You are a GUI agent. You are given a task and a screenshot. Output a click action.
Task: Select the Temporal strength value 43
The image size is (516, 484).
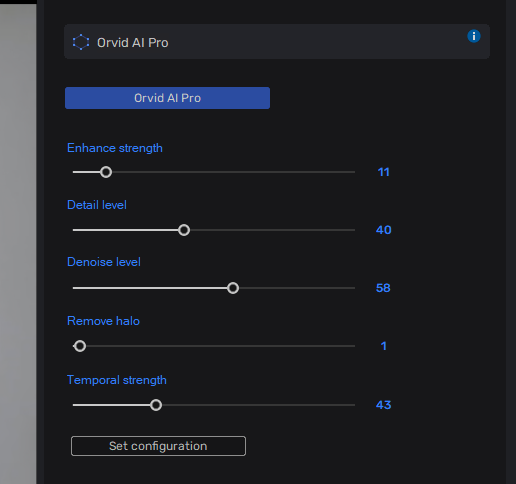384,405
